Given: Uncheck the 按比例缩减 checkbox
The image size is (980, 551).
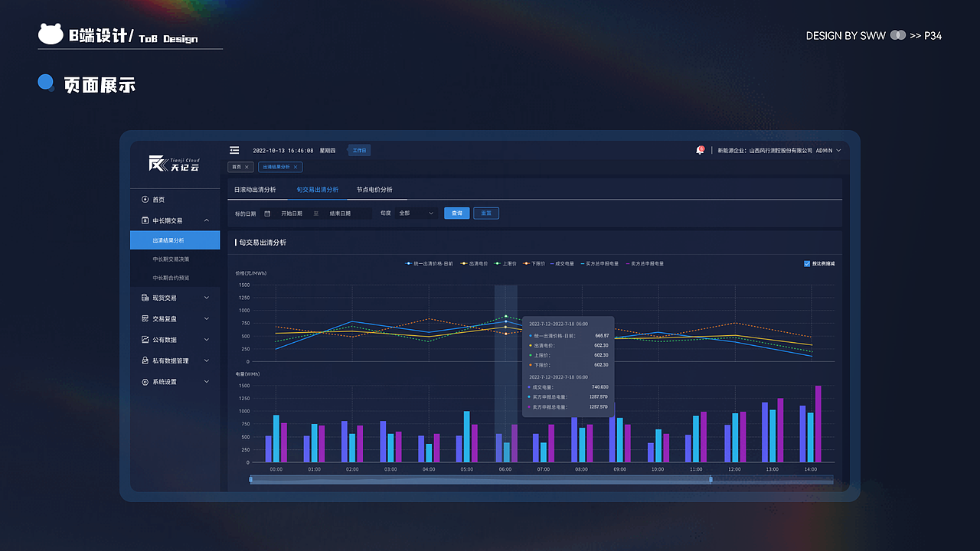Looking at the screenshot, I should pos(807,263).
